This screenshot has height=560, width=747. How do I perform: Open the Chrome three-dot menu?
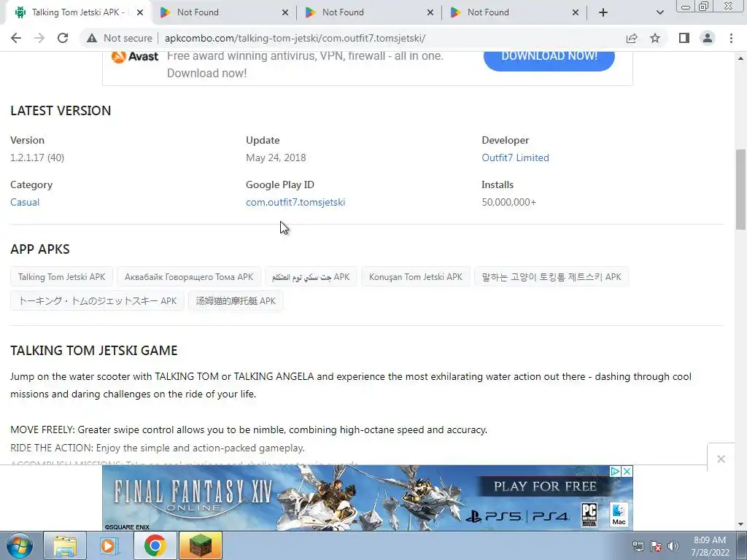coord(731,38)
